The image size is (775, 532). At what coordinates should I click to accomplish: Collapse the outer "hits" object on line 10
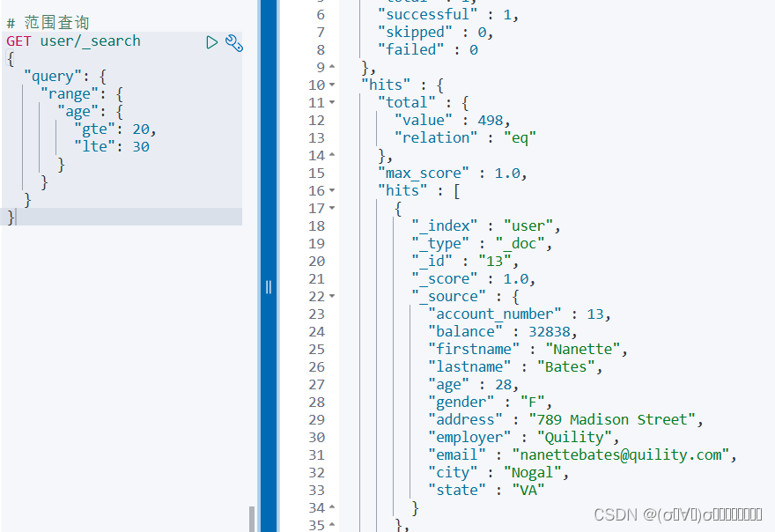[x=332, y=85]
